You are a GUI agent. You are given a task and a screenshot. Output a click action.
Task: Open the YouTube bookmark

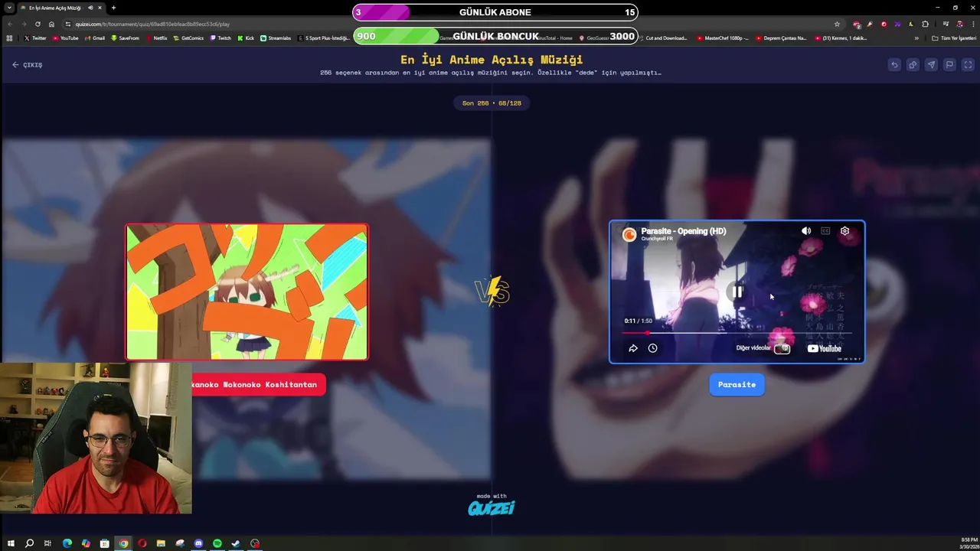point(65,37)
